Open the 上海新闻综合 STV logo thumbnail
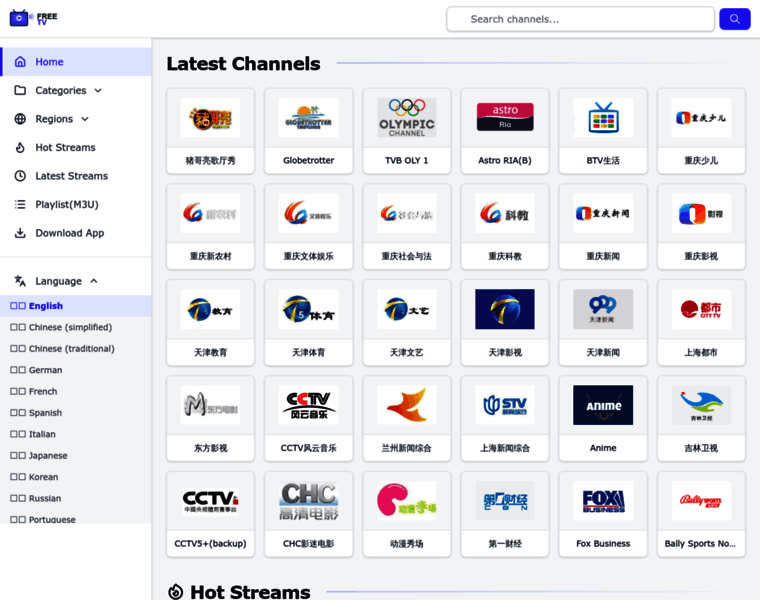Screen dimensions: 760x600 [x=505, y=405]
